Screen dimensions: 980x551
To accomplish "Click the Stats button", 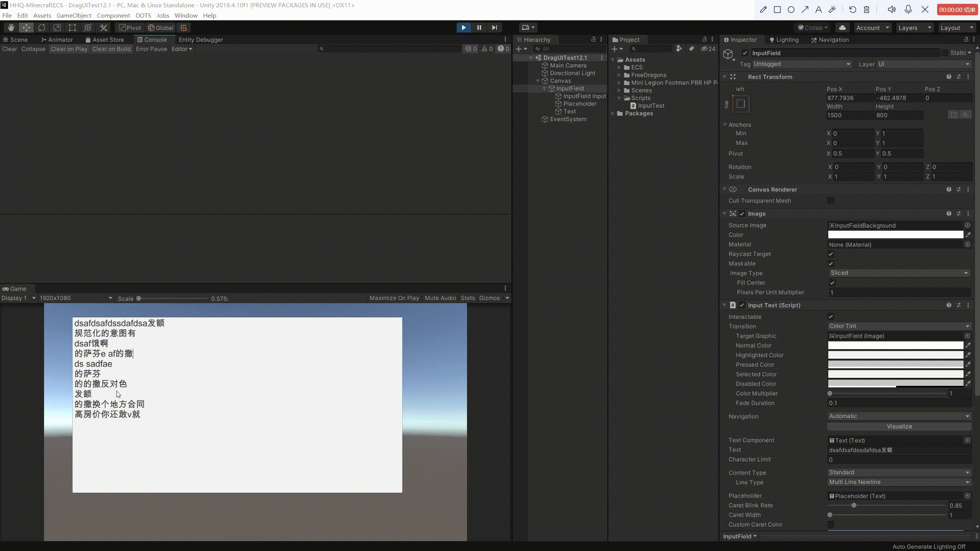I will [x=467, y=298].
